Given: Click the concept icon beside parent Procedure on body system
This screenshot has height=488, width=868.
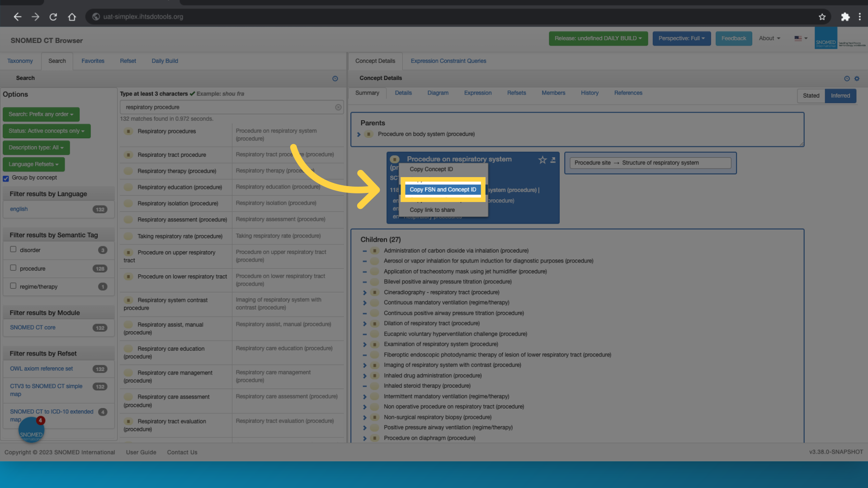Looking at the screenshot, I should coord(369,134).
